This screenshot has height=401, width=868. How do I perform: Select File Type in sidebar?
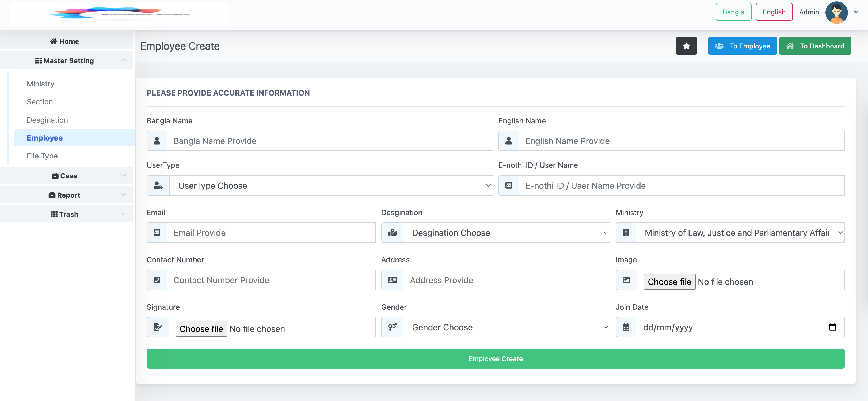[42, 156]
